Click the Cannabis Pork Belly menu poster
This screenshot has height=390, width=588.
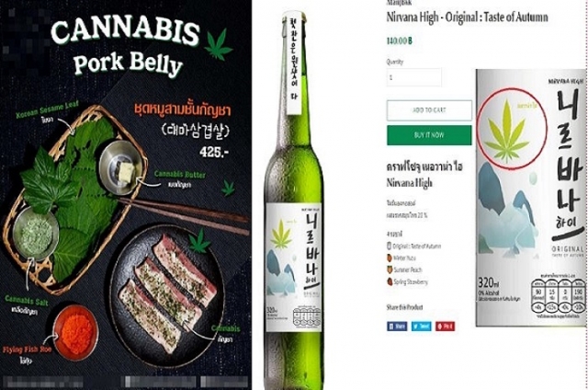[x=126, y=195]
